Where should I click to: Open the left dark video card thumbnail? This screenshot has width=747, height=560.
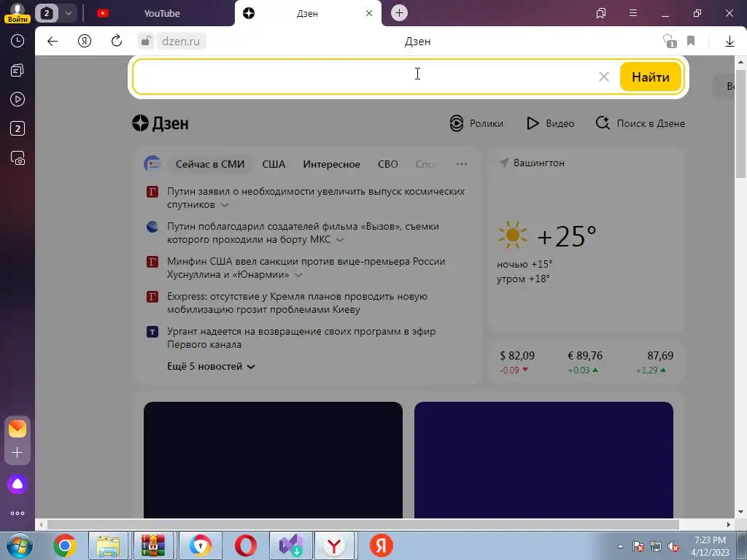click(273, 460)
